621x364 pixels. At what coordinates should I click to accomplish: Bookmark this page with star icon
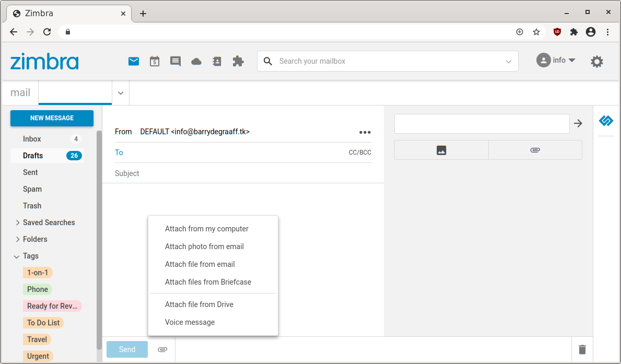pyautogui.click(x=536, y=32)
